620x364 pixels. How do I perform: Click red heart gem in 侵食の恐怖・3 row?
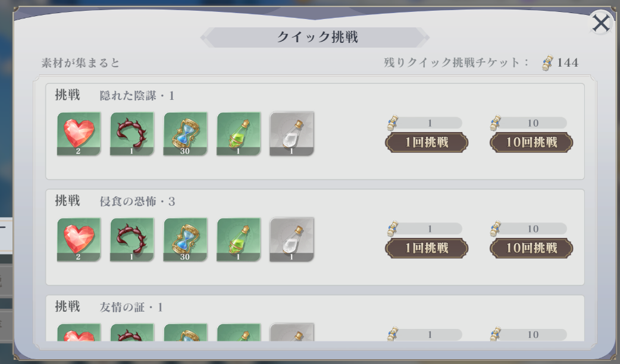[79, 240]
